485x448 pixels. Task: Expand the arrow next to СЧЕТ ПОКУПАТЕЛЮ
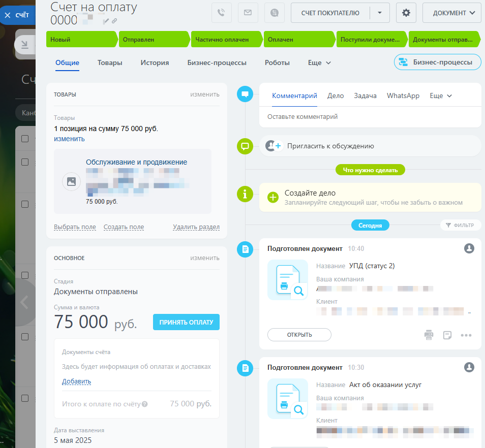tap(380, 12)
